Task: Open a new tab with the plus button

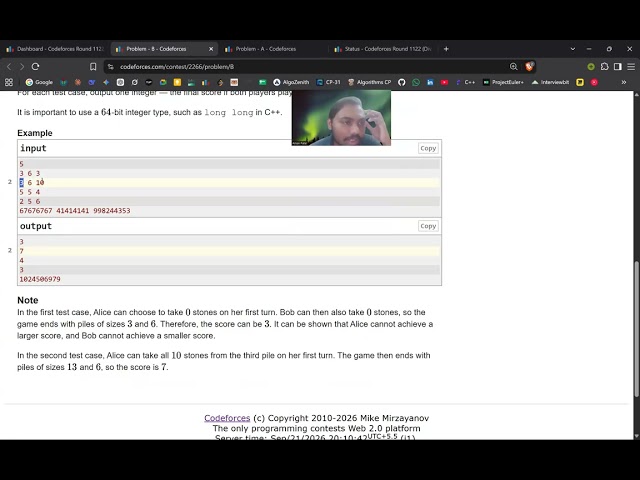Action: 446,49
